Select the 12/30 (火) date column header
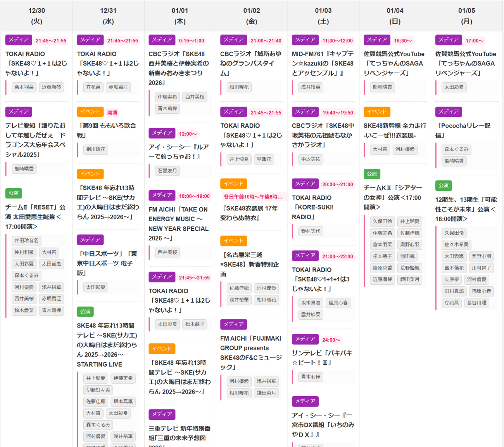 (x=37, y=16)
